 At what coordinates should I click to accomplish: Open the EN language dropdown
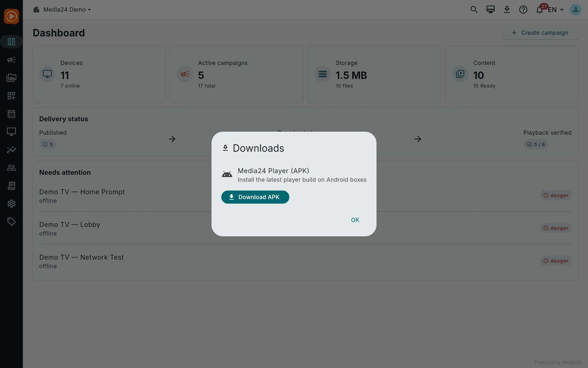556,10
